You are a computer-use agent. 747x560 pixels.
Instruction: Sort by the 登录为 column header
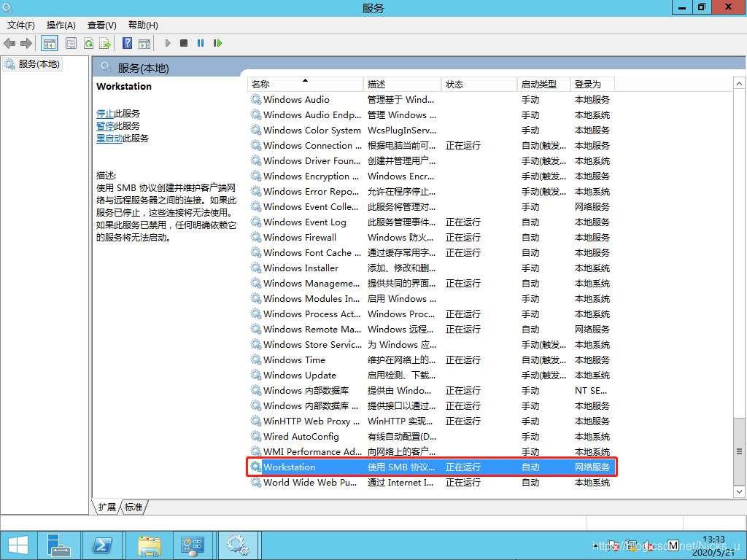pos(592,85)
